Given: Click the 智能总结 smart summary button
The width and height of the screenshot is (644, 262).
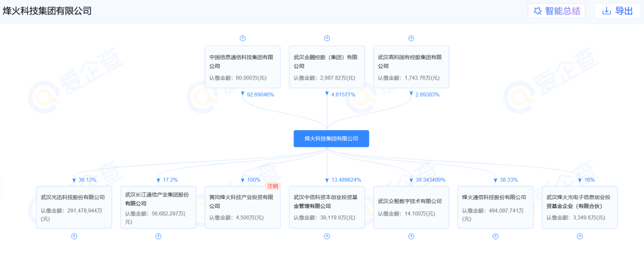Looking at the screenshot, I should point(556,11).
